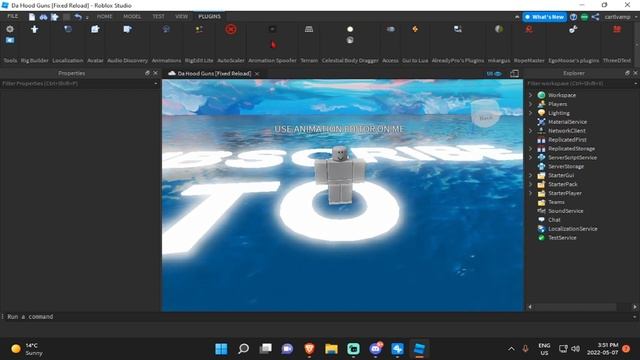Select the Terrain plugin icon

point(309,29)
